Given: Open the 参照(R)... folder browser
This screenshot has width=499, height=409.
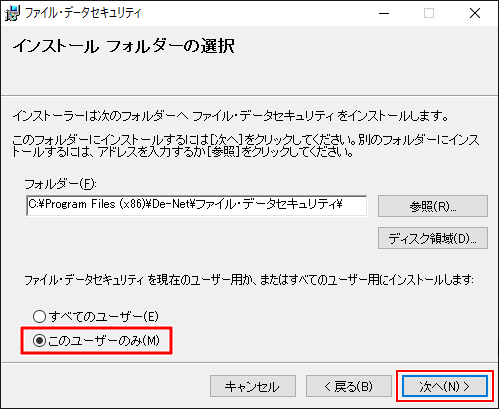Looking at the screenshot, I should [433, 206].
